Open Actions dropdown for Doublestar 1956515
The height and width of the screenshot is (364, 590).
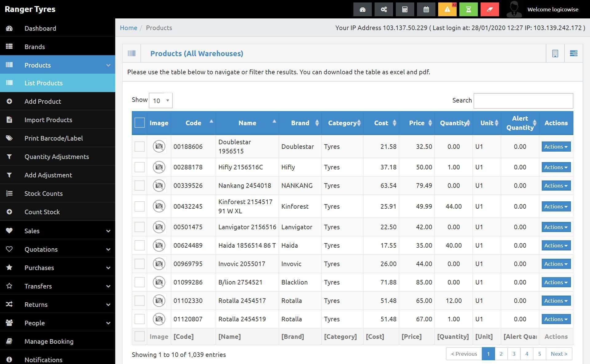[x=556, y=147]
